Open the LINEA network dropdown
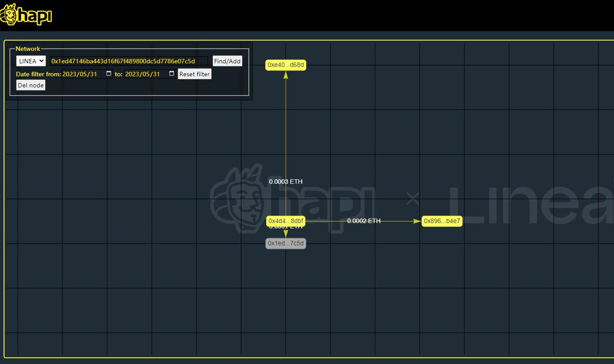This screenshot has height=364, width=614. [x=31, y=61]
